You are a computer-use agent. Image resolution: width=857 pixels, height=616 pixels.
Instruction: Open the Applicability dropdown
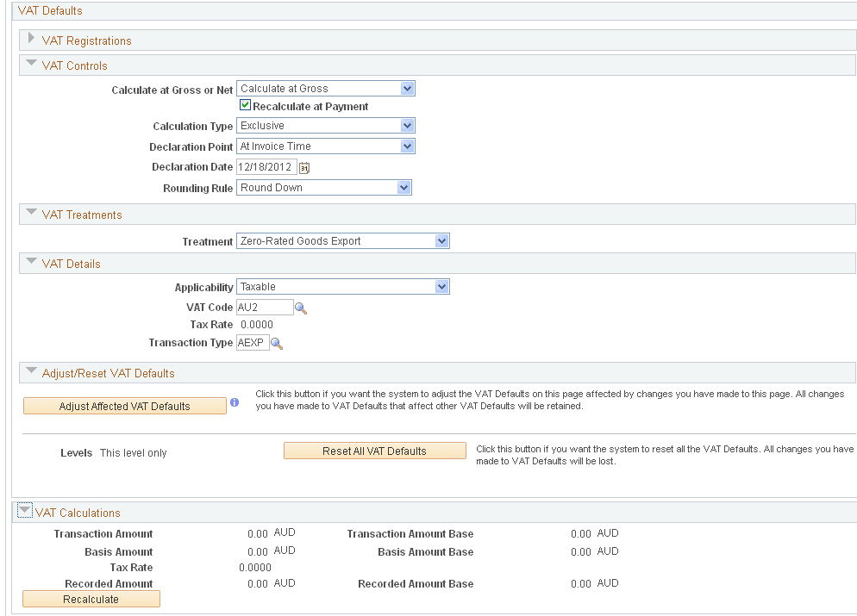(x=442, y=286)
